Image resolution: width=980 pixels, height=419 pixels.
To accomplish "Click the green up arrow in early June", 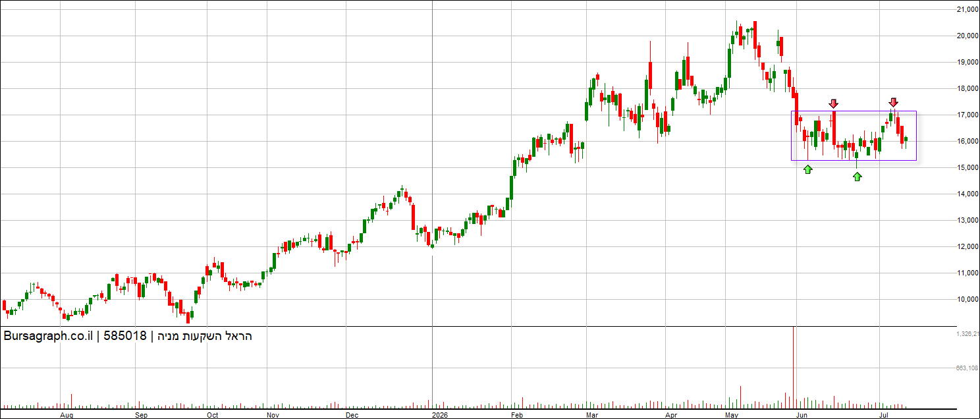I will [808, 169].
